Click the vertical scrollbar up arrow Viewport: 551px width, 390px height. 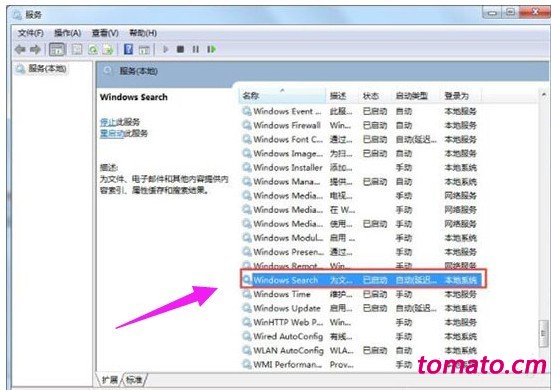pyautogui.click(x=543, y=95)
